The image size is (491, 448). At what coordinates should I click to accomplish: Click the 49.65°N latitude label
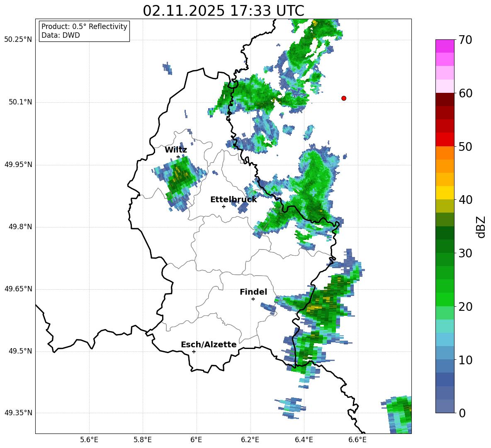click(18, 289)
